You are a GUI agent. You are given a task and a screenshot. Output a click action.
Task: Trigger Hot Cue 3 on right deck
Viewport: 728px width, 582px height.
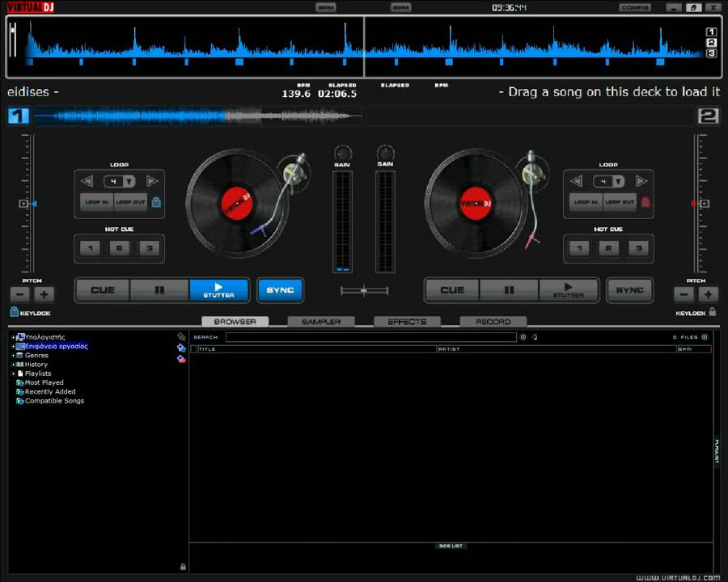pos(638,248)
